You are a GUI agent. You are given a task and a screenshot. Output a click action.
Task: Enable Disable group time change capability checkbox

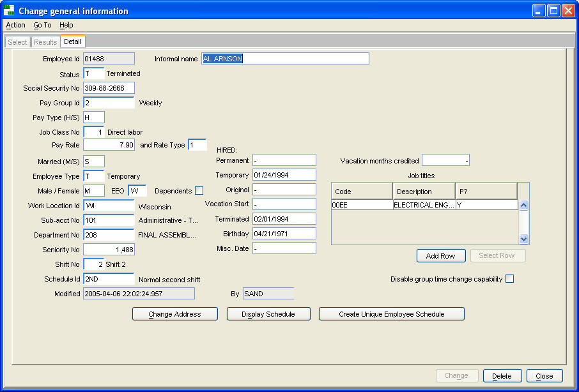point(509,279)
